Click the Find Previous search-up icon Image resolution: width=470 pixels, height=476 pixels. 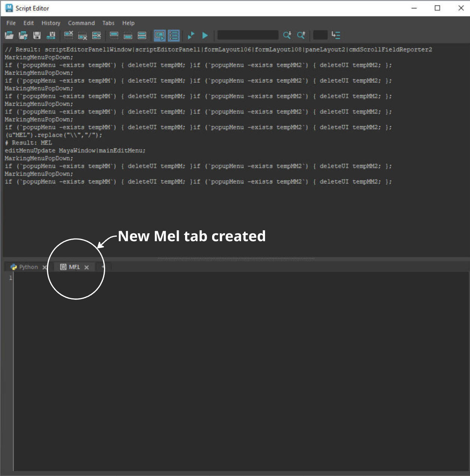coord(301,35)
